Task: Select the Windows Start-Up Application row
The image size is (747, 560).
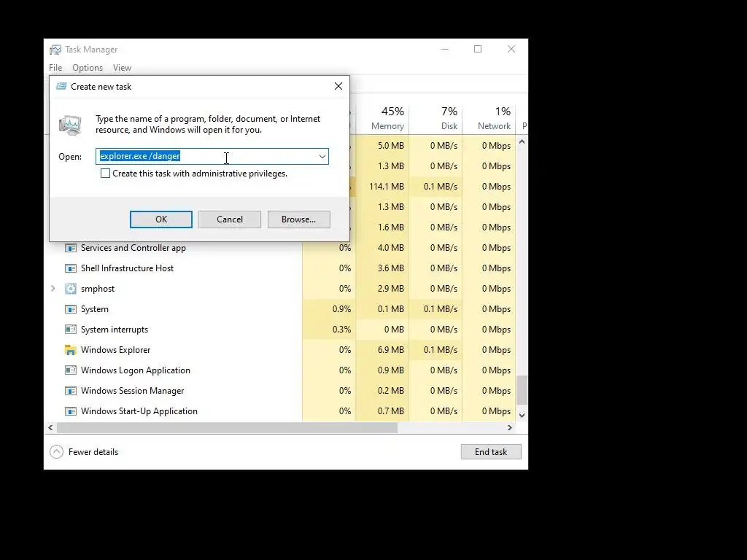Action: pos(281,411)
